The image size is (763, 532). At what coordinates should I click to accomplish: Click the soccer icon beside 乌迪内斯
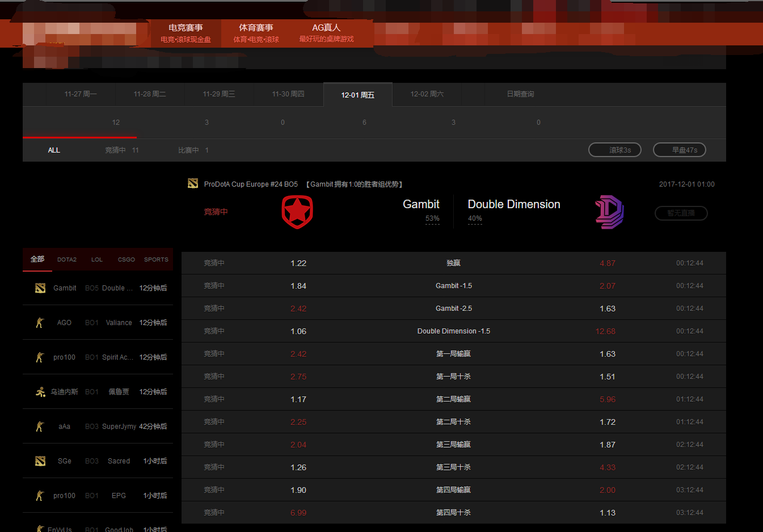tap(40, 392)
